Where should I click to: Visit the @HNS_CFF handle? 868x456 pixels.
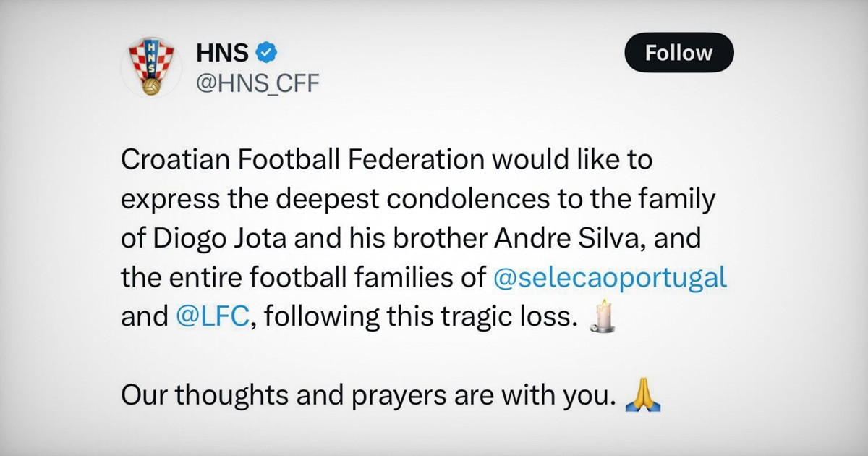(258, 84)
